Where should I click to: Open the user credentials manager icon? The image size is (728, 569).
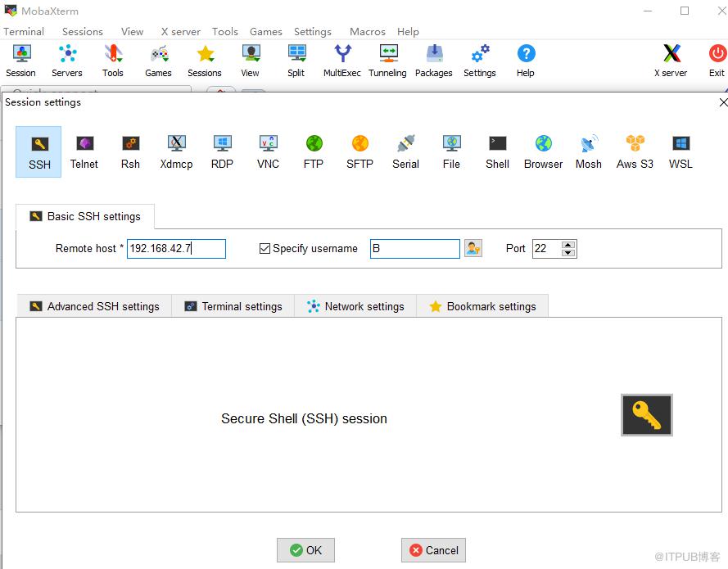[473, 248]
